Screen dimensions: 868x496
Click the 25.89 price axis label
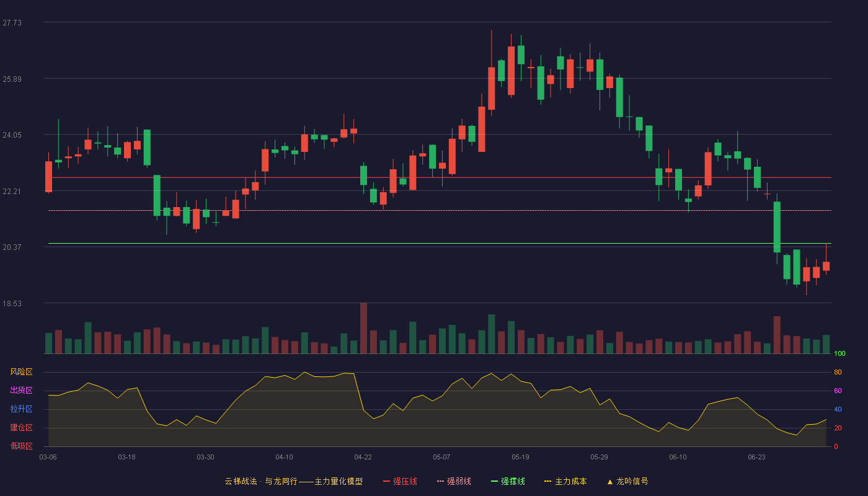[x=12, y=79]
